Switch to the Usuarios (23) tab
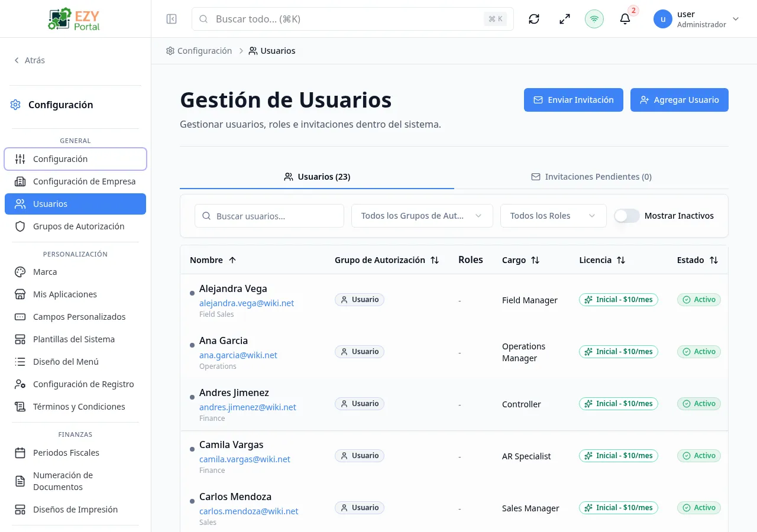The image size is (757, 532). [317, 177]
